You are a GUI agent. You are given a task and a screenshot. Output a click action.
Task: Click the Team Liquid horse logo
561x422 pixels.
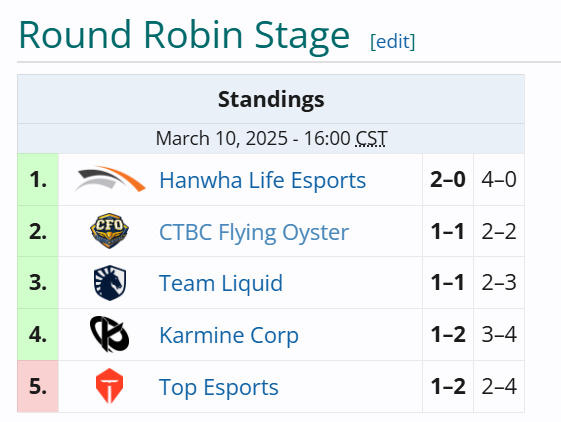pyautogui.click(x=110, y=282)
